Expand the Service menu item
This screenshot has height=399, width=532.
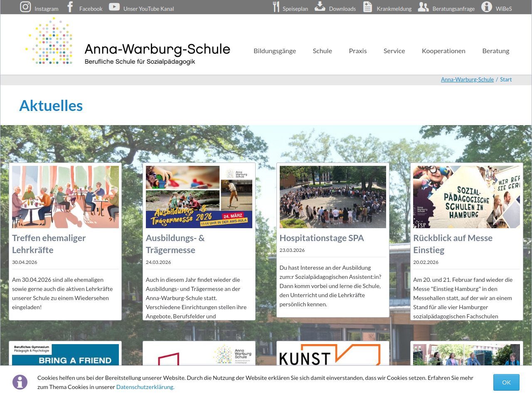pos(394,51)
